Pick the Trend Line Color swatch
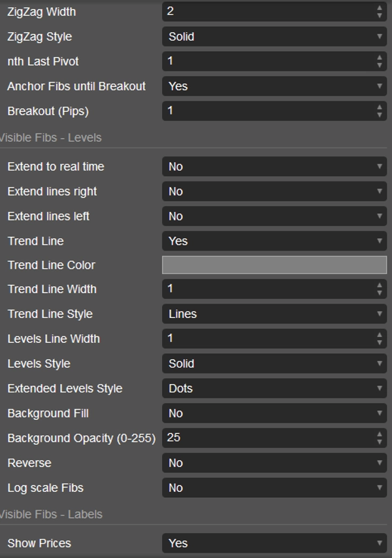The image size is (392, 558). [274, 265]
